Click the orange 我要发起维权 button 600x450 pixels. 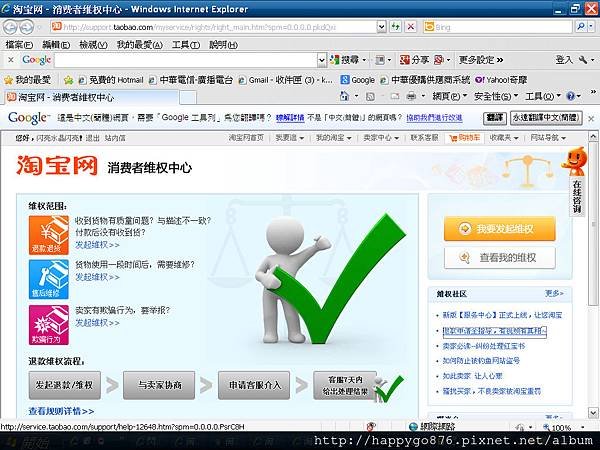[x=499, y=228]
